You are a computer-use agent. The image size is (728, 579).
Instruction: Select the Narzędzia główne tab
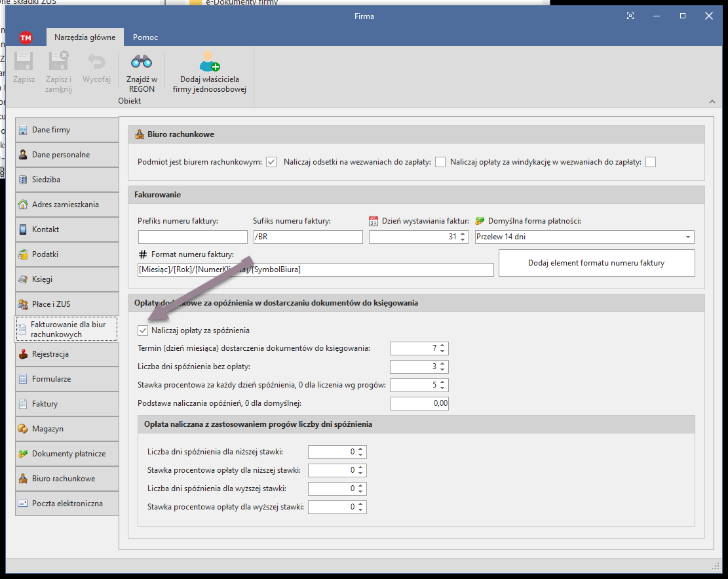click(x=85, y=37)
